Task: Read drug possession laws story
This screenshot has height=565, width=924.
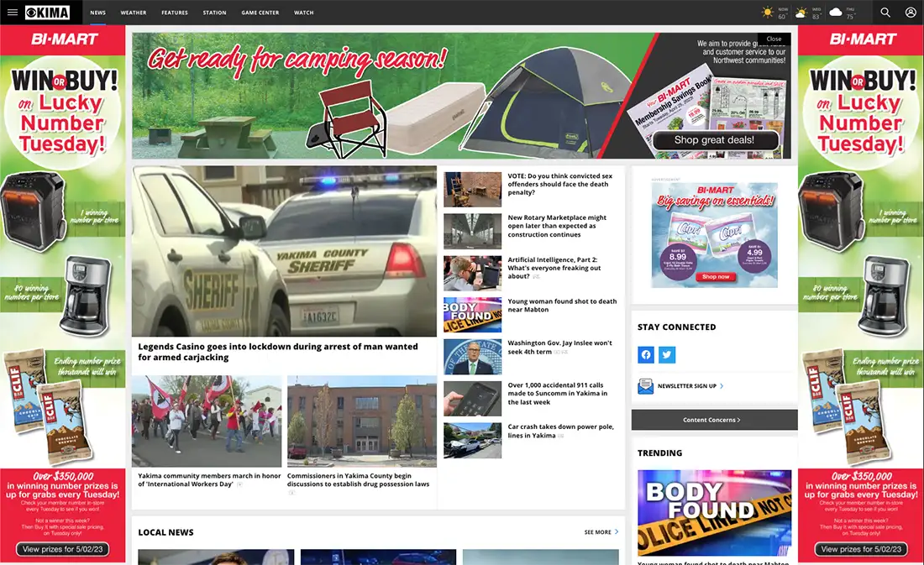Action: (359, 479)
